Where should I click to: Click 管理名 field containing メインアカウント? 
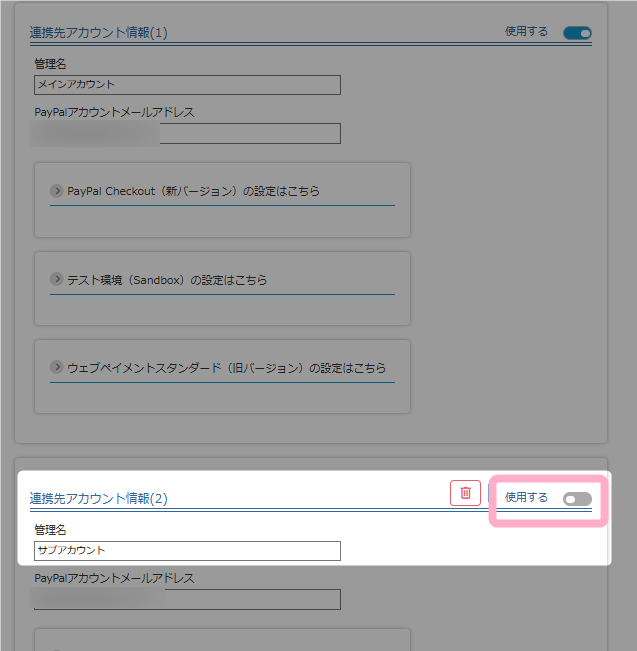click(187, 85)
